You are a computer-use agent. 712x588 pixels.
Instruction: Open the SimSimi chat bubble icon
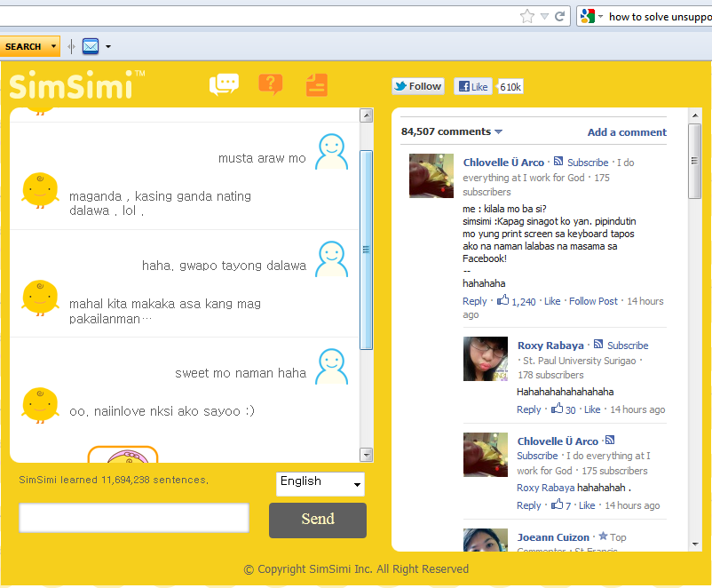(224, 84)
